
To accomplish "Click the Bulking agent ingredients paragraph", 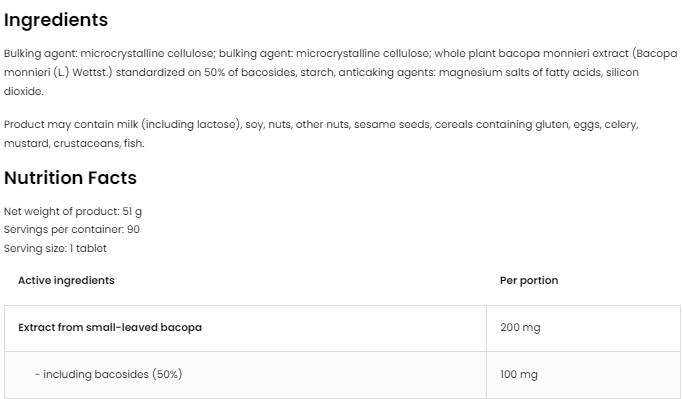I will point(341,72).
